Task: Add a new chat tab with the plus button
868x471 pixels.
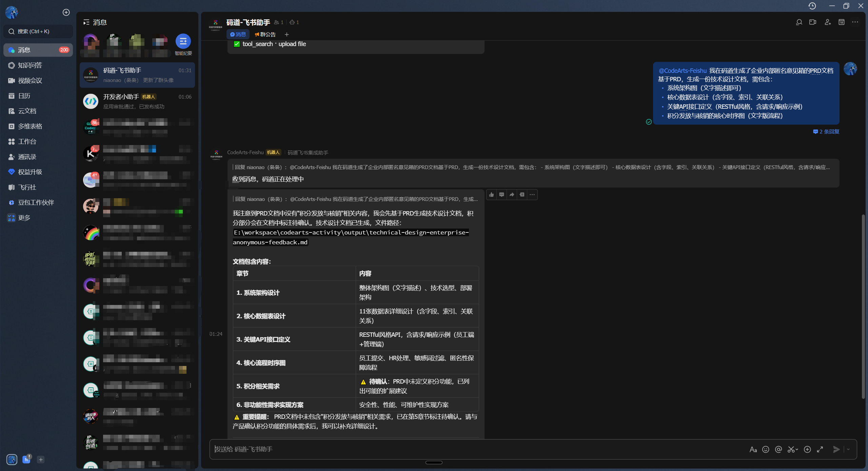Action: 287,35
